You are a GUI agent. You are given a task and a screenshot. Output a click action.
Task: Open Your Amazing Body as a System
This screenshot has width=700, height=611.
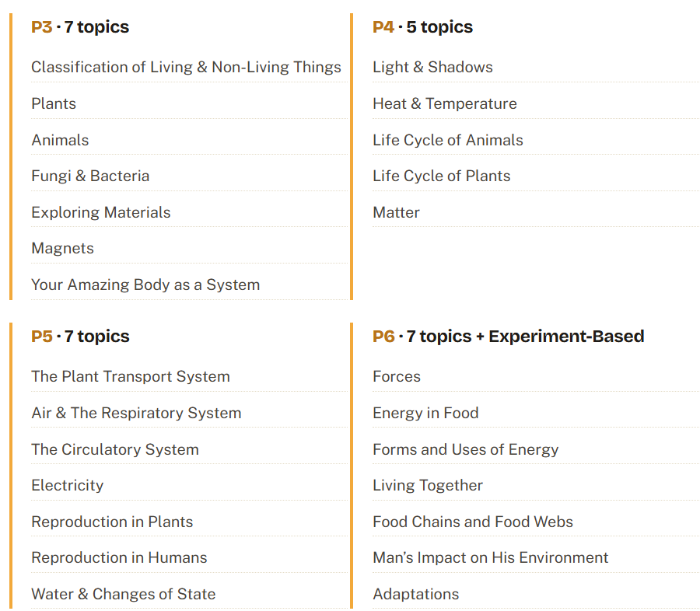tap(145, 285)
